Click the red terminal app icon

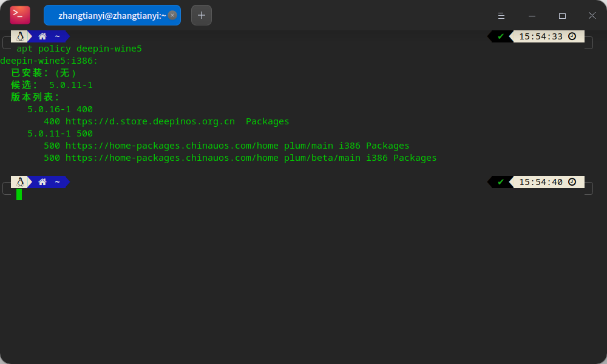(x=20, y=15)
